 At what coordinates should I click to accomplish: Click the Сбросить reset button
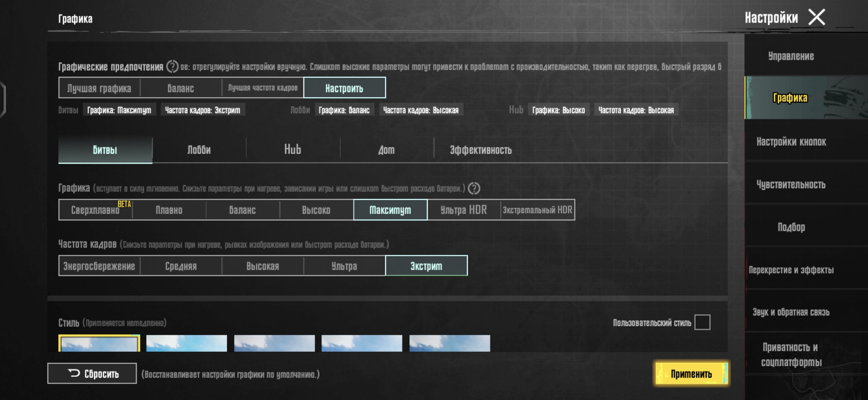click(92, 373)
